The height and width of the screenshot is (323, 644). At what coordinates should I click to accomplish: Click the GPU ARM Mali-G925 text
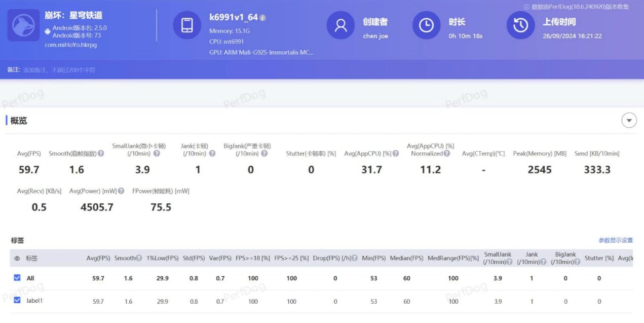click(x=261, y=52)
